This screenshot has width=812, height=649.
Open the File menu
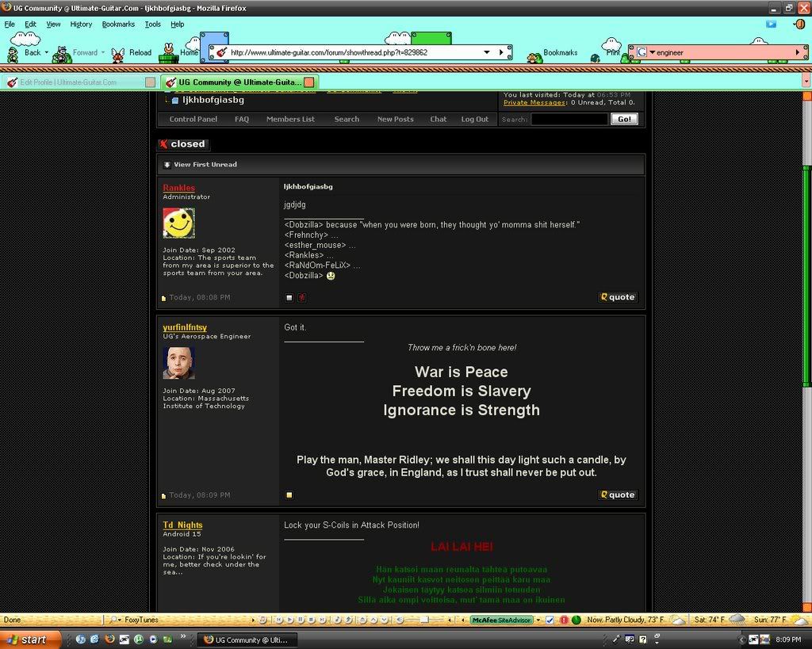[10, 25]
